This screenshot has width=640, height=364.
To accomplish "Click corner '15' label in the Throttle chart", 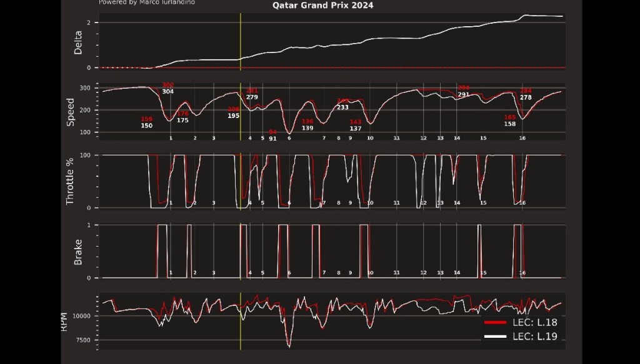I will (x=483, y=203).
